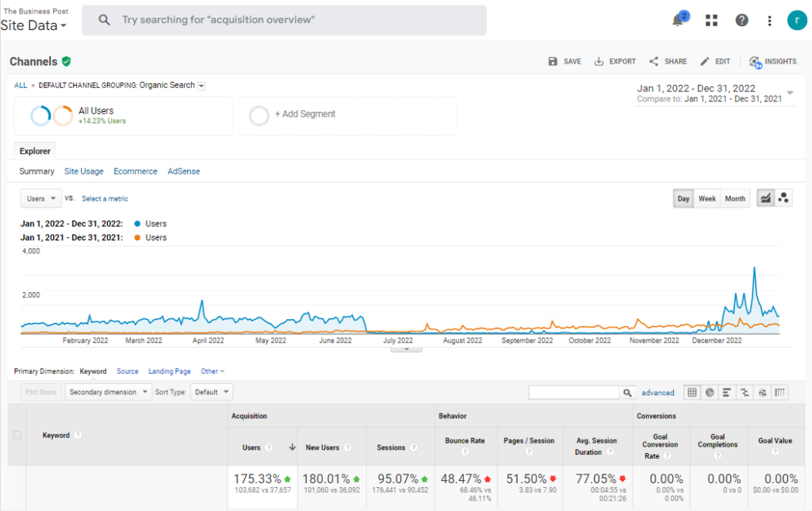Click the Insights icon
The image size is (812, 511).
click(772, 61)
